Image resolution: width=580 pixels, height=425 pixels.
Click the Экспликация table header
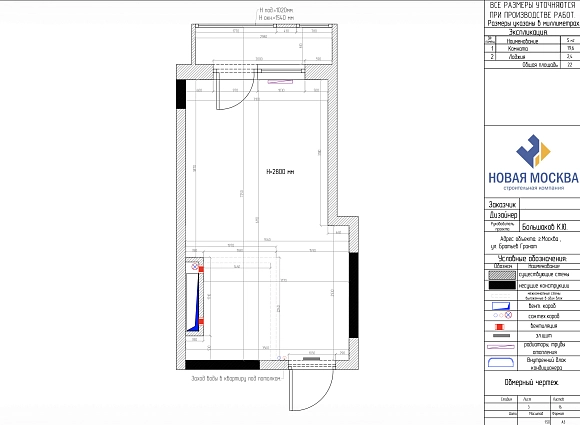click(528, 32)
